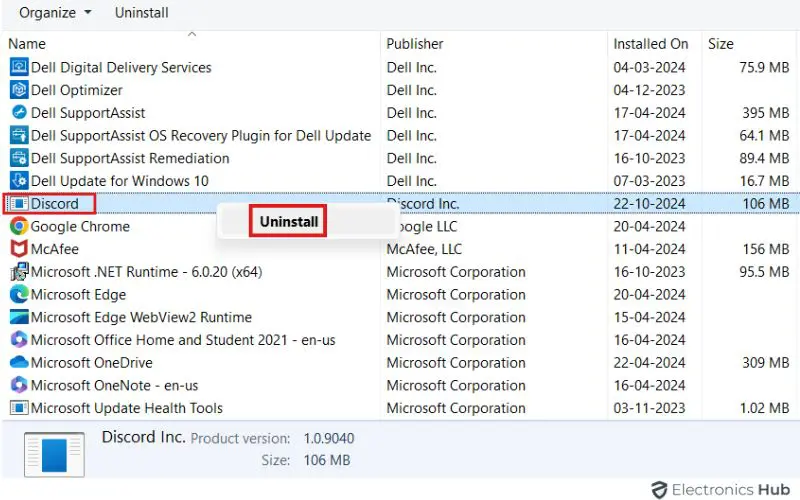
Task: Click the 1.02 MB size cell
Action: [765, 408]
